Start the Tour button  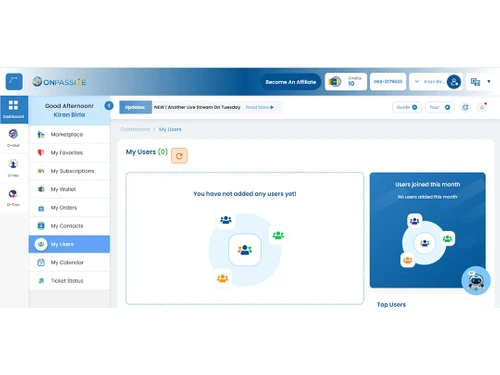(x=440, y=107)
